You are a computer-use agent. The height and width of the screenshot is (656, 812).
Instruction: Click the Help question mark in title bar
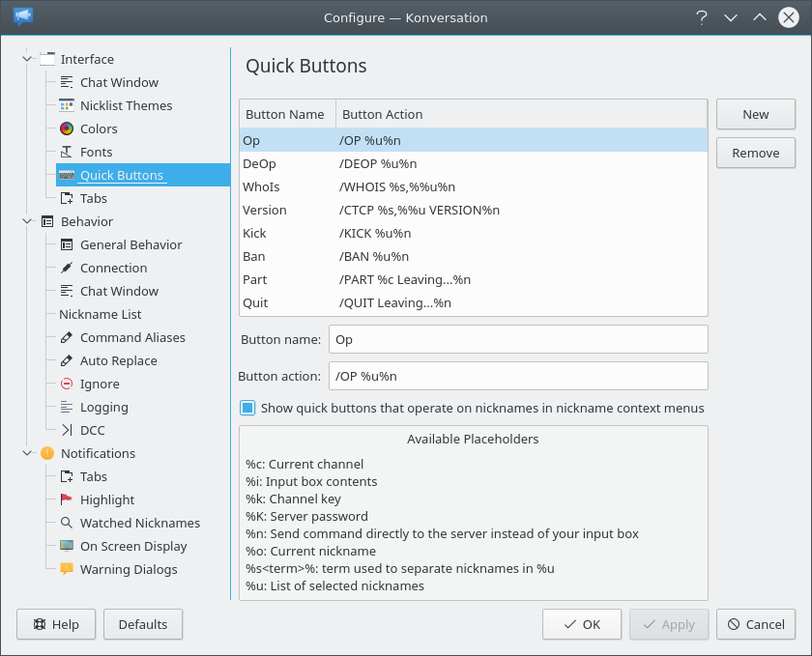tap(702, 16)
